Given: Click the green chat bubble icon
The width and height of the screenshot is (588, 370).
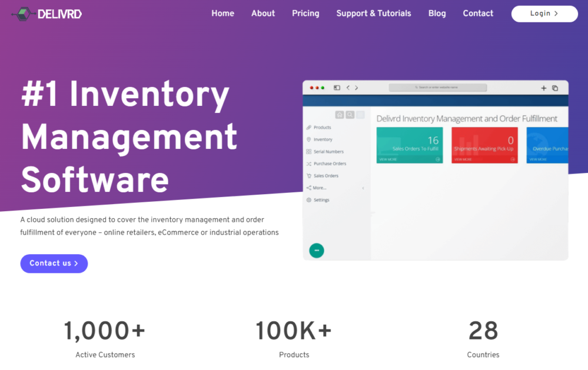Looking at the screenshot, I should 317,251.
